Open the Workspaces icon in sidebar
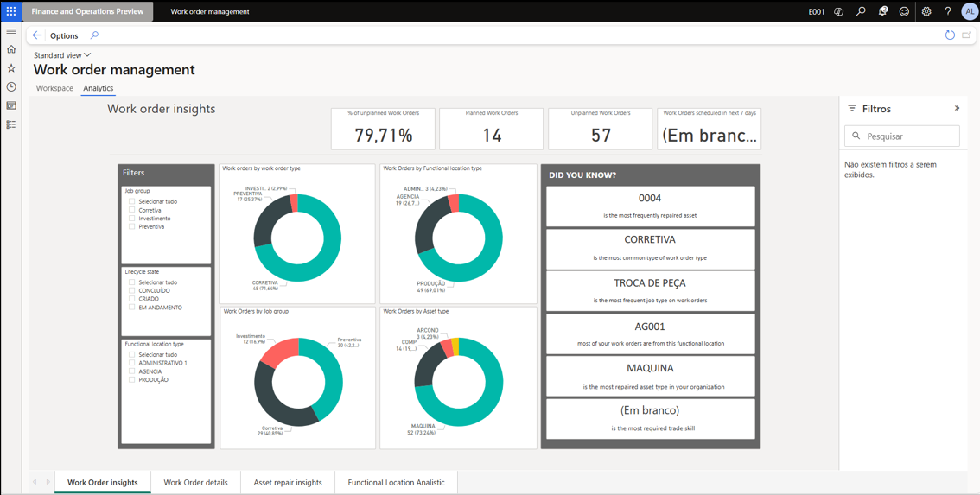The width and height of the screenshot is (980, 495). (11, 106)
